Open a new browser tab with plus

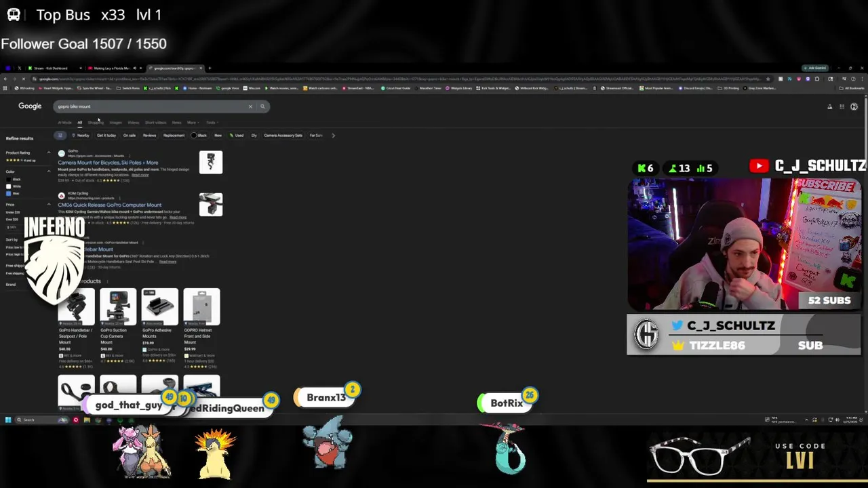click(x=210, y=68)
